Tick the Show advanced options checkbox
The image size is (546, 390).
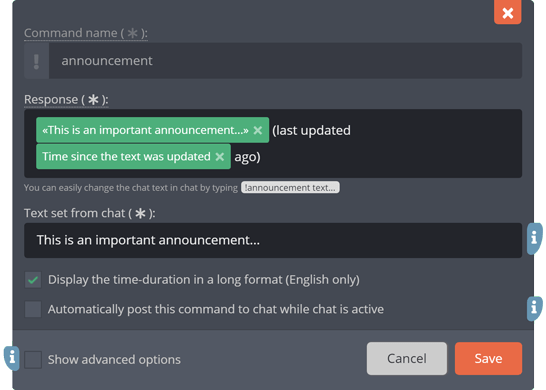pos(33,359)
